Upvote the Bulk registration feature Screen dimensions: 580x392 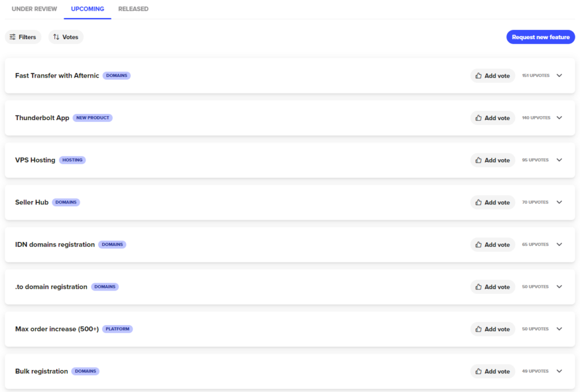point(493,371)
